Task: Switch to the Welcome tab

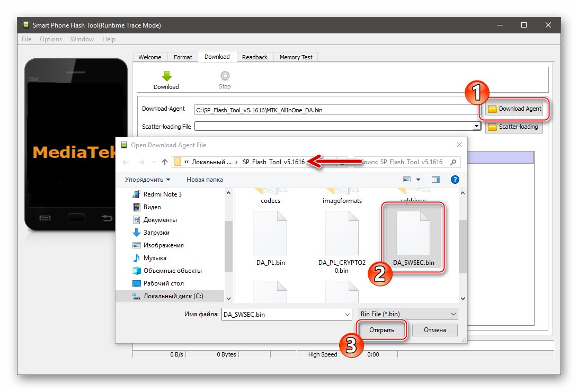Action: coord(149,57)
